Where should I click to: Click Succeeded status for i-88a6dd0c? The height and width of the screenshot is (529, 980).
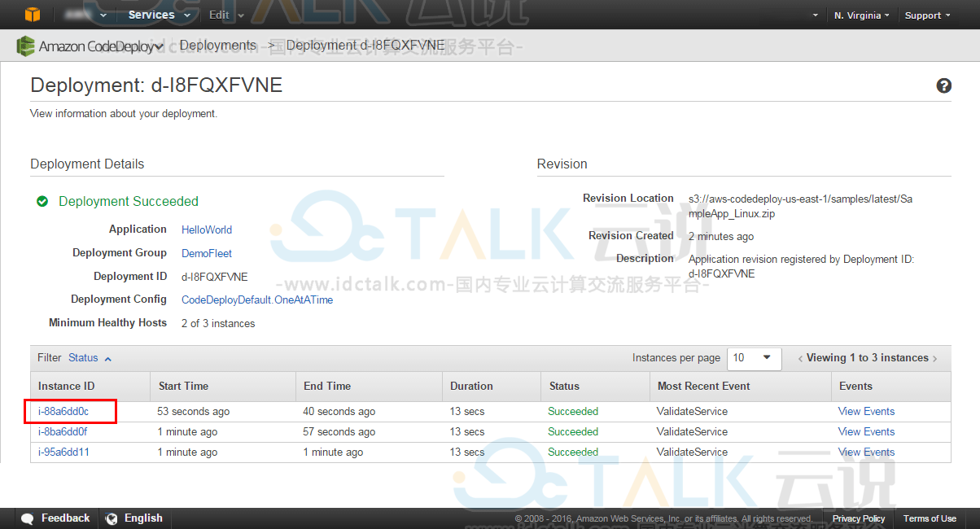tap(573, 412)
